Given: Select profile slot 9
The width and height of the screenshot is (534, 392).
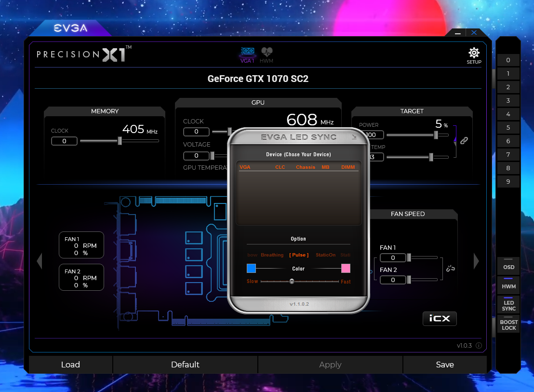Looking at the screenshot, I should [508, 181].
